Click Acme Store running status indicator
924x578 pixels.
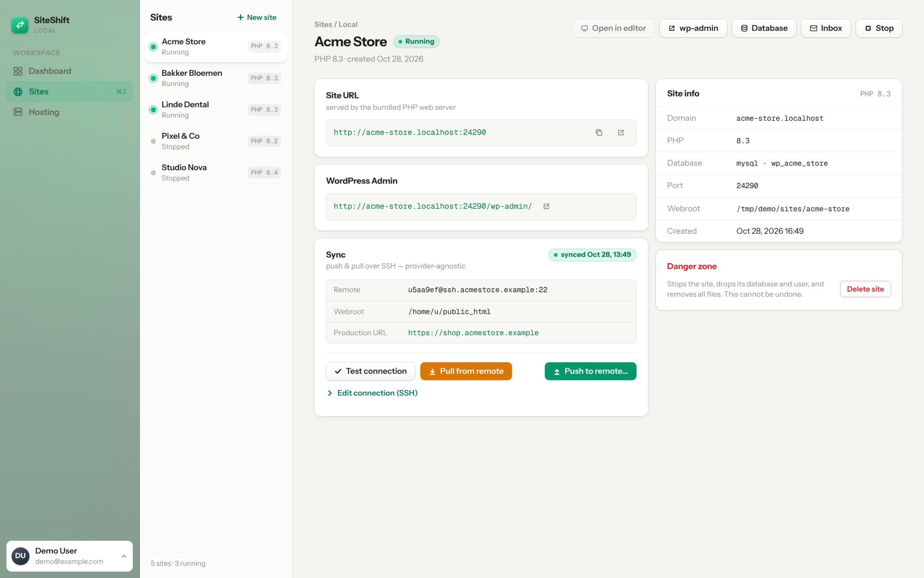[153, 47]
